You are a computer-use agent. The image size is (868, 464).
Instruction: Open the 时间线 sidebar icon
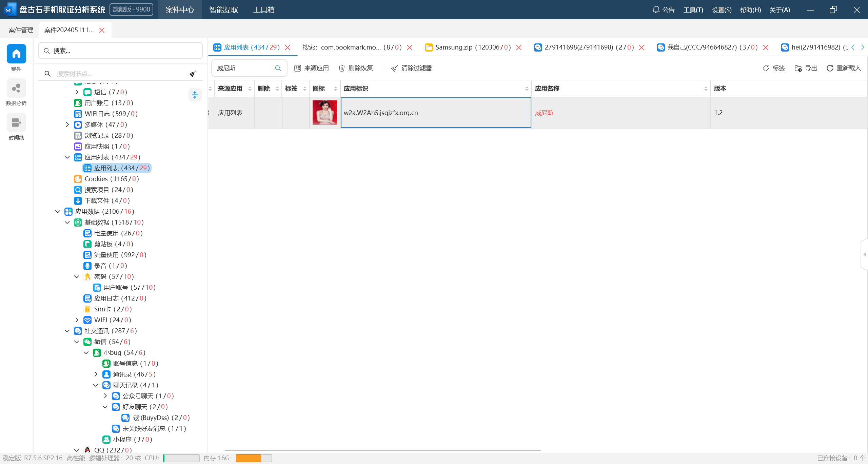[x=16, y=122]
